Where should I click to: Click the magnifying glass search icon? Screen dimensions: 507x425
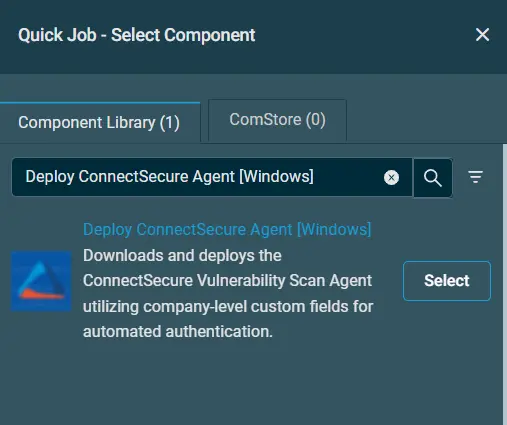click(433, 178)
